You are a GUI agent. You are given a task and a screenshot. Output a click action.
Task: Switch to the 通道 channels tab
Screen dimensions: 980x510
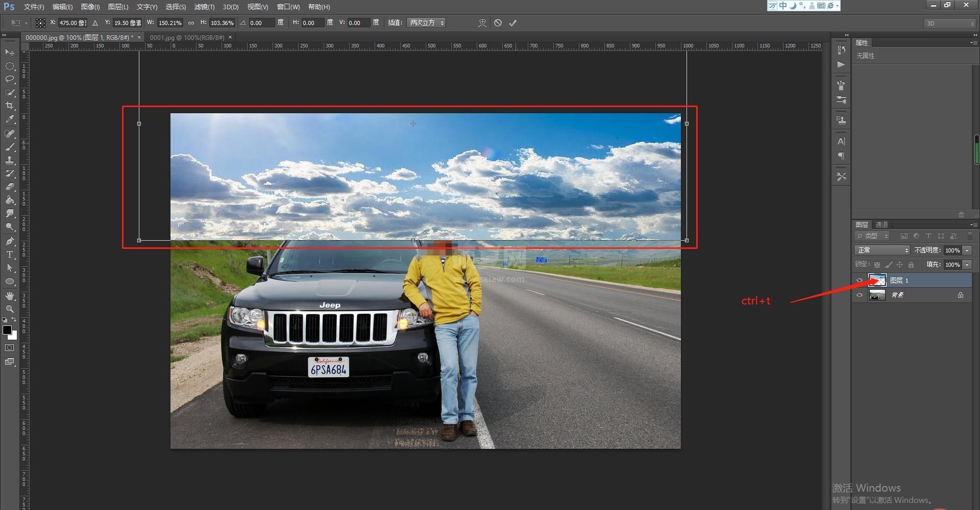(881, 224)
